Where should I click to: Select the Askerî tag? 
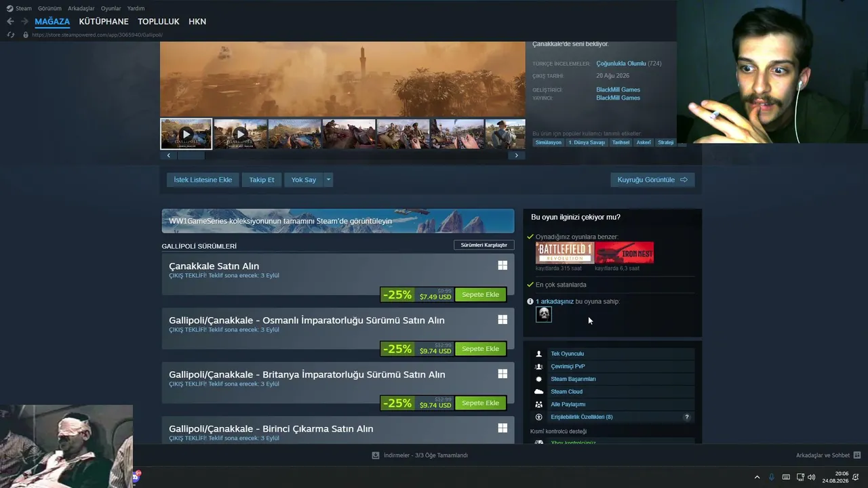tap(644, 142)
